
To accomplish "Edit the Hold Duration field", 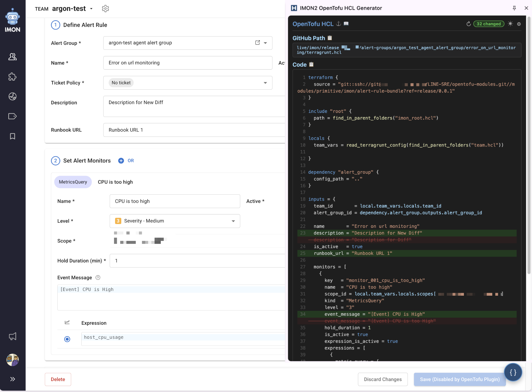I will pyautogui.click(x=197, y=261).
